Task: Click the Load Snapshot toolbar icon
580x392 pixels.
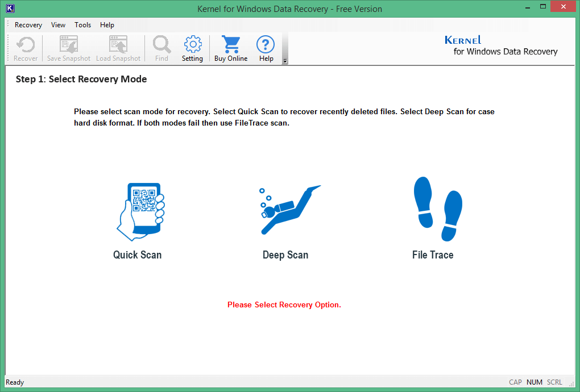Action: (x=118, y=45)
